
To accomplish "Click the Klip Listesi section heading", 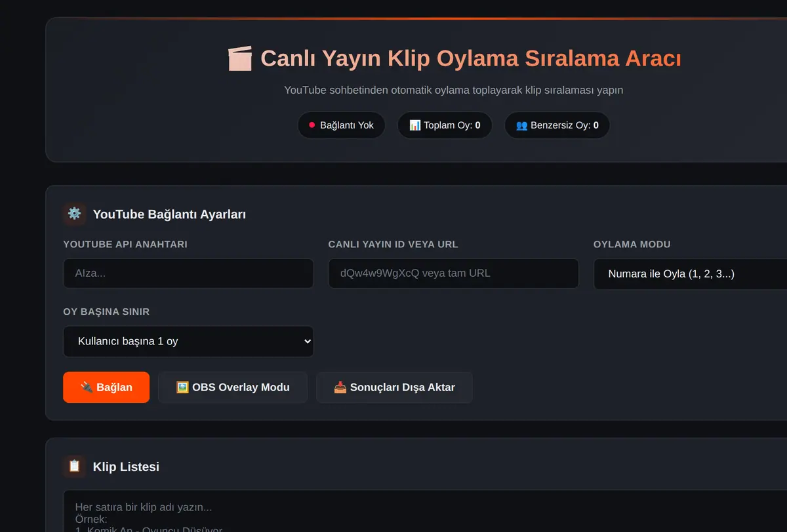I will pos(126,467).
